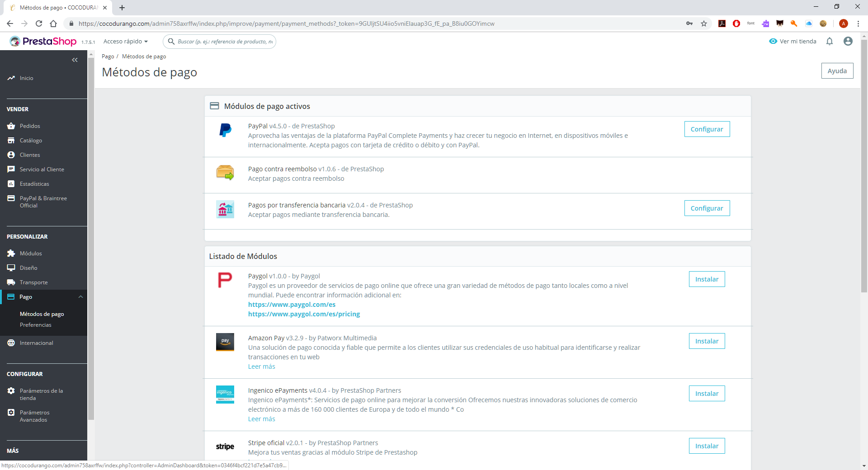
Task: Click the Transporte truck icon
Action: (11, 282)
